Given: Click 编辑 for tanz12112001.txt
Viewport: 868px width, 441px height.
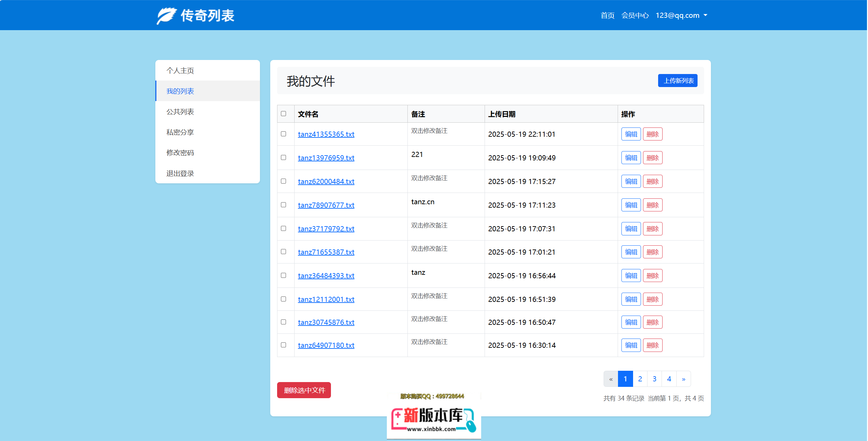Looking at the screenshot, I should coord(631,299).
